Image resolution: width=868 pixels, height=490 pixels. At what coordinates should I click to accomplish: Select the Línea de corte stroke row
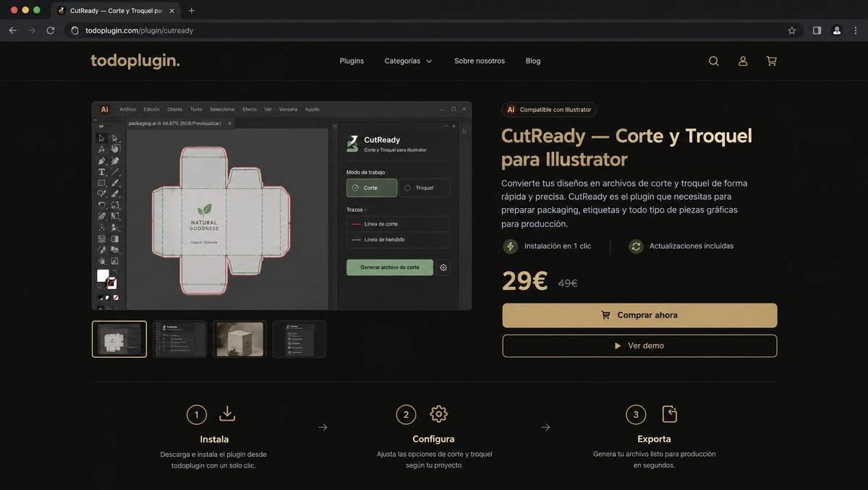[x=398, y=224]
